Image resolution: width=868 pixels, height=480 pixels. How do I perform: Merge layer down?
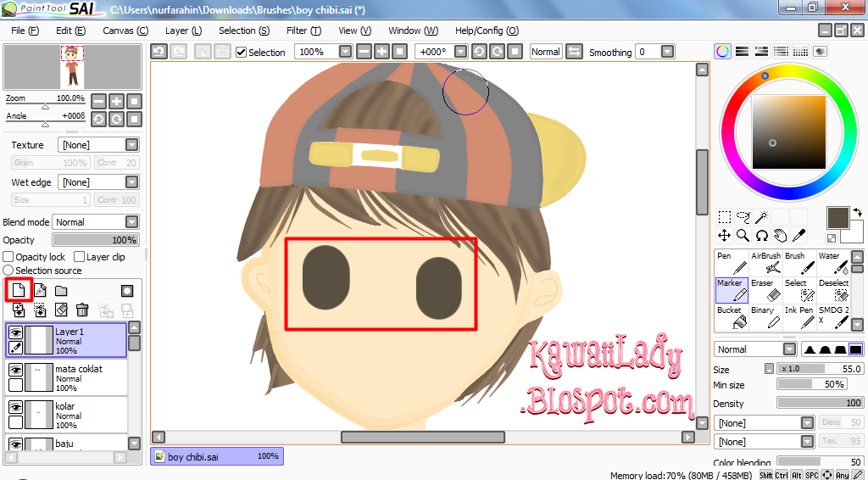click(40, 310)
